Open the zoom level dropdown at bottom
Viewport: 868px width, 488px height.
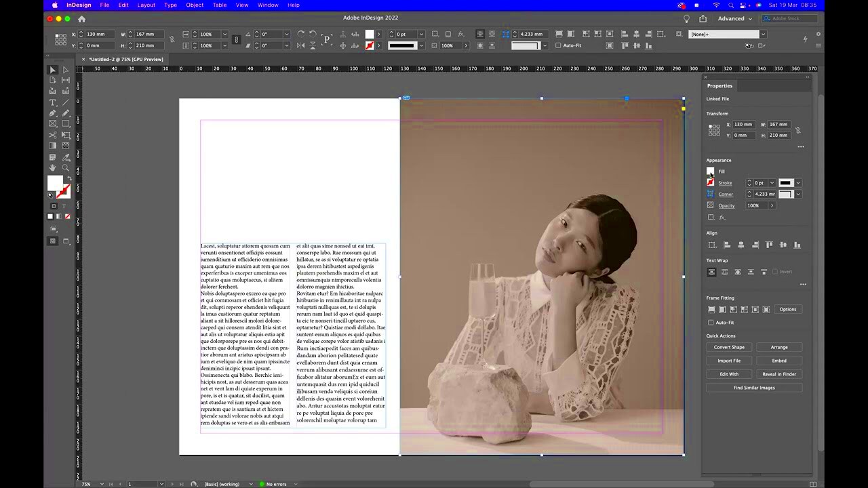(102, 484)
